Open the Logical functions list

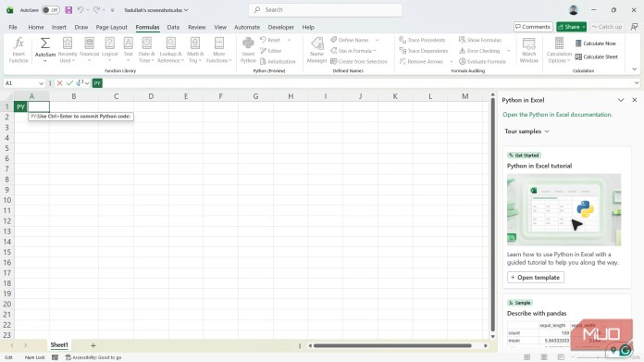(x=110, y=50)
